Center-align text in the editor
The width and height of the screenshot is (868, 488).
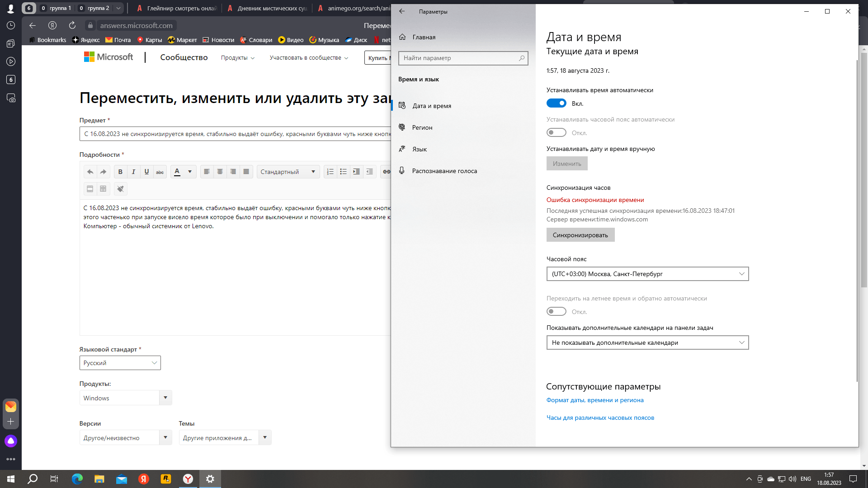click(220, 172)
